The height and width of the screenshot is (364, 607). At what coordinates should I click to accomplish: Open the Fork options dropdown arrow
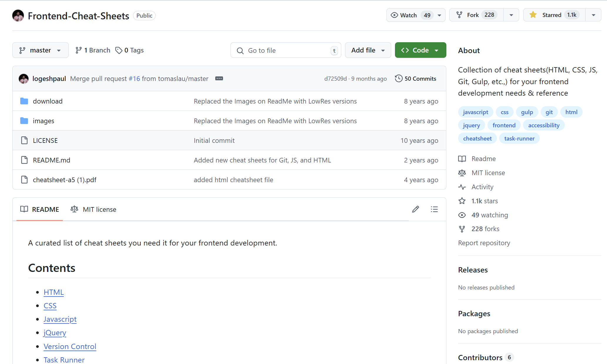pos(511,15)
